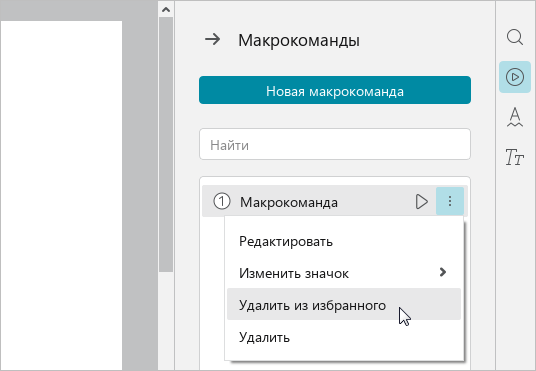This screenshot has width=536, height=371.
Task: Open the search tool in the right sidebar
Action: [515, 37]
